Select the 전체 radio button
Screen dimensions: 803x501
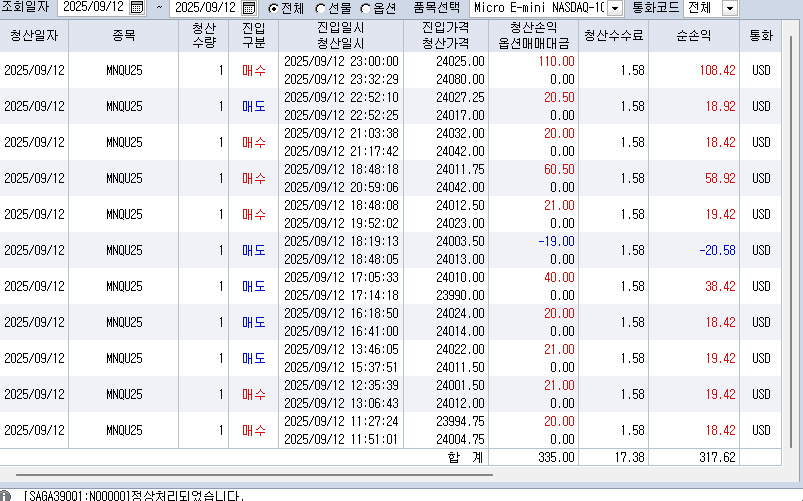click(x=273, y=8)
